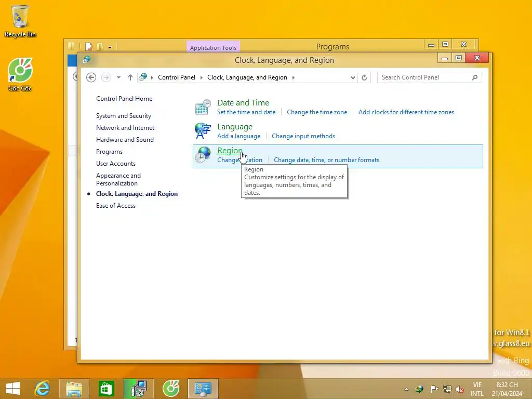The image size is (532, 399).
Task: Select Clock, Language, and Region in sidebar
Action: click(137, 194)
